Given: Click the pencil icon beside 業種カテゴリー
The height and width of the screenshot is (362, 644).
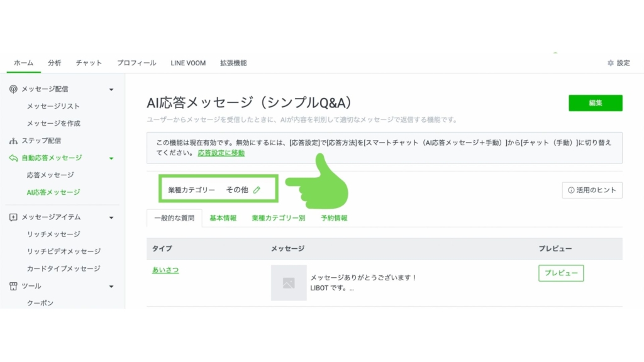Looking at the screenshot, I should pyautogui.click(x=257, y=190).
